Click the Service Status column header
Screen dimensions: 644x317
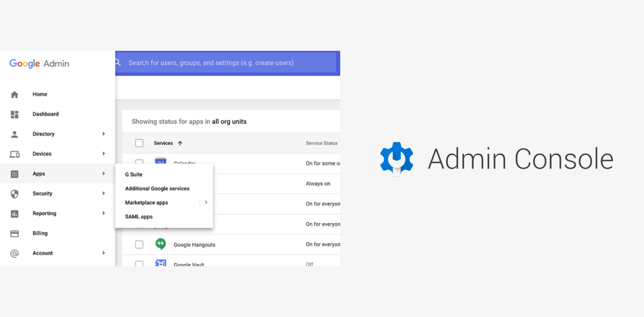click(x=321, y=143)
